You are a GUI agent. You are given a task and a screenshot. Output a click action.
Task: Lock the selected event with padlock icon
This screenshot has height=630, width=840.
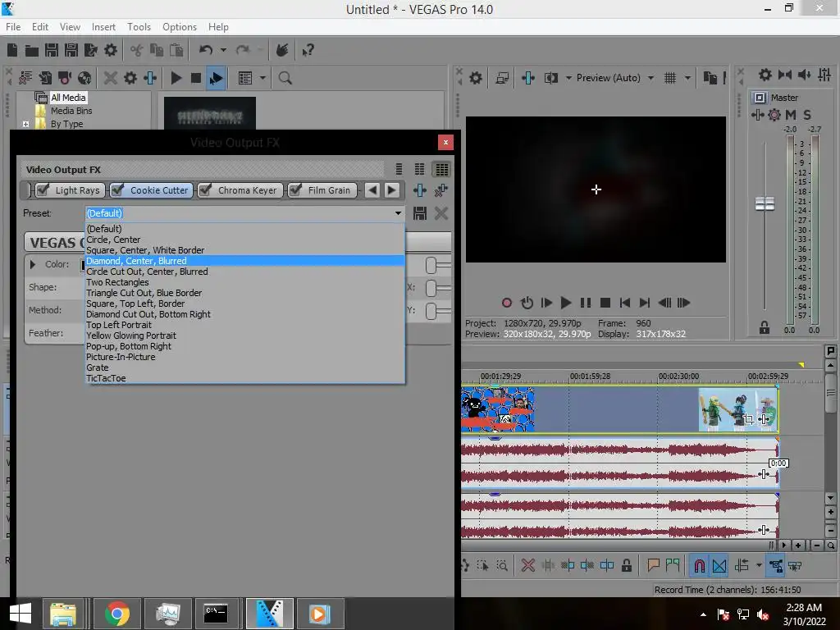(626, 566)
